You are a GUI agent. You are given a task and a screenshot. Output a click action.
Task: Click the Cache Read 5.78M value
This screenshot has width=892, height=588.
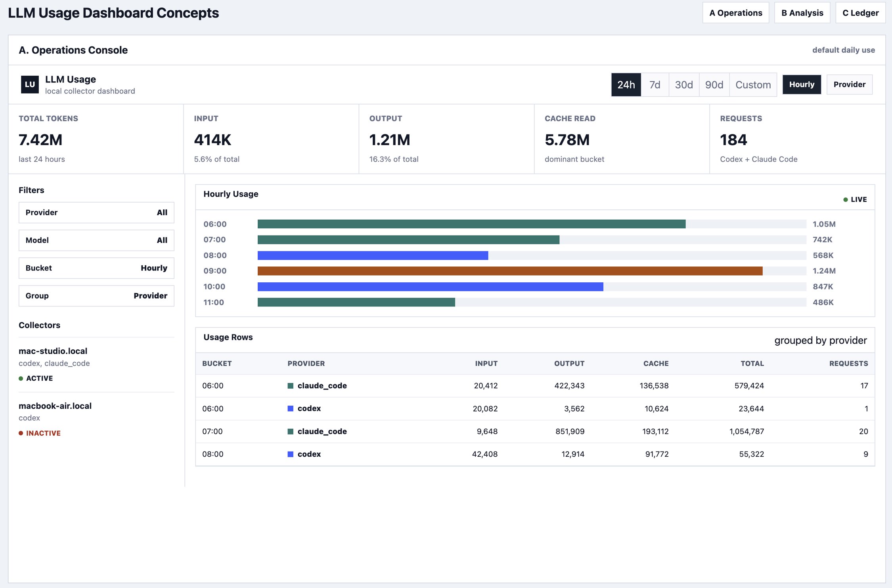pyautogui.click(x=567, y=140)
